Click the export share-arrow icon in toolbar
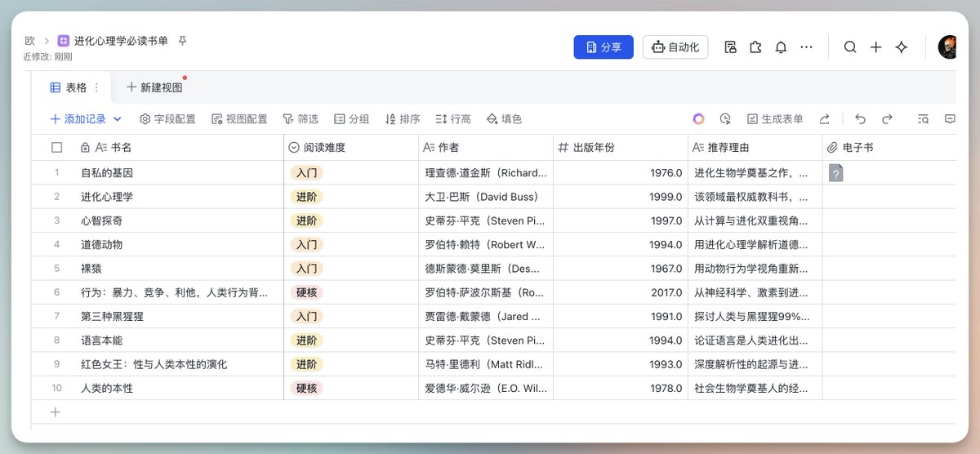 point(825,119)
